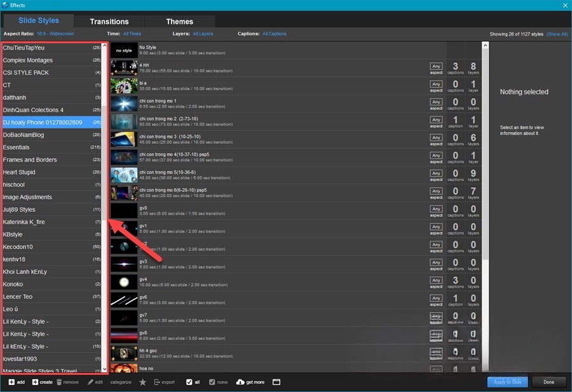Screen dimensions: 572x392
Task: Toggle the 'none' checkbox
Action: pyautogui.click(x=212, y=382)
